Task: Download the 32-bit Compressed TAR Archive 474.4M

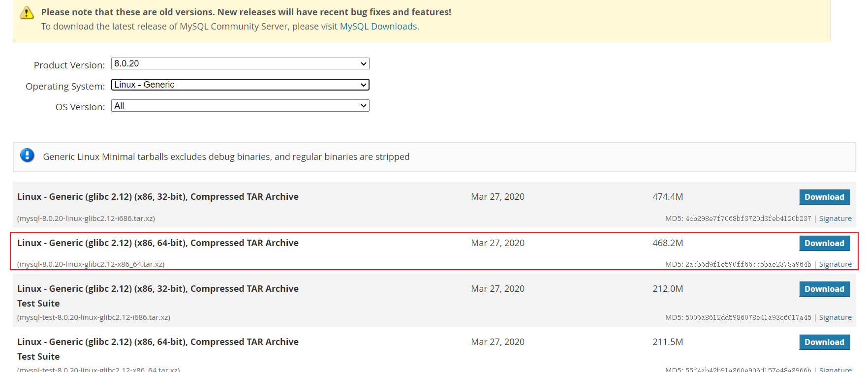Action: pos(824,197)
